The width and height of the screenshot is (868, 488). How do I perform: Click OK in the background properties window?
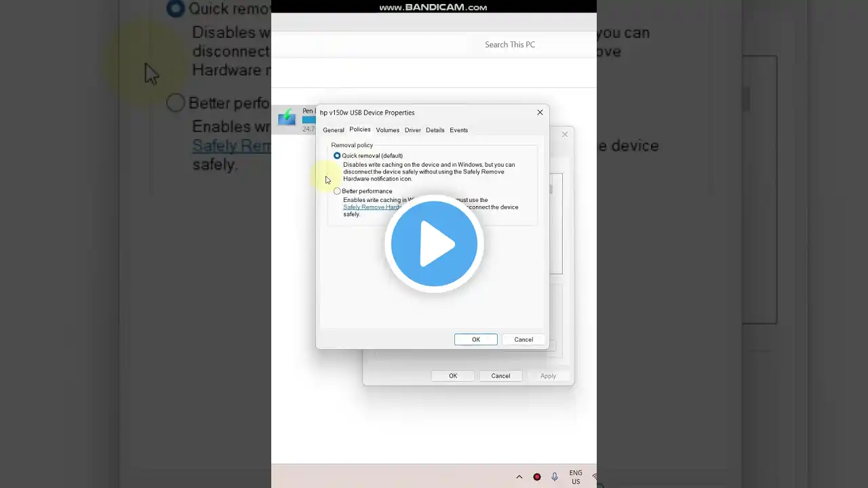pos(453,375)
